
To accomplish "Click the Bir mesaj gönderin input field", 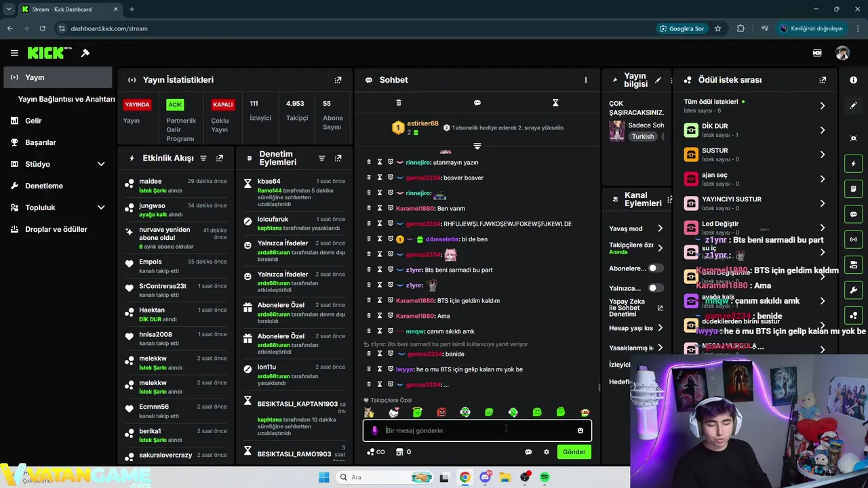I will 479,430.
